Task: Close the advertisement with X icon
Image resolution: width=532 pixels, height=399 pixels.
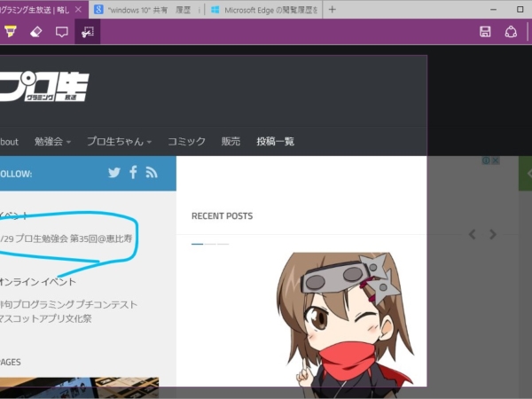Action: point(496,160)
